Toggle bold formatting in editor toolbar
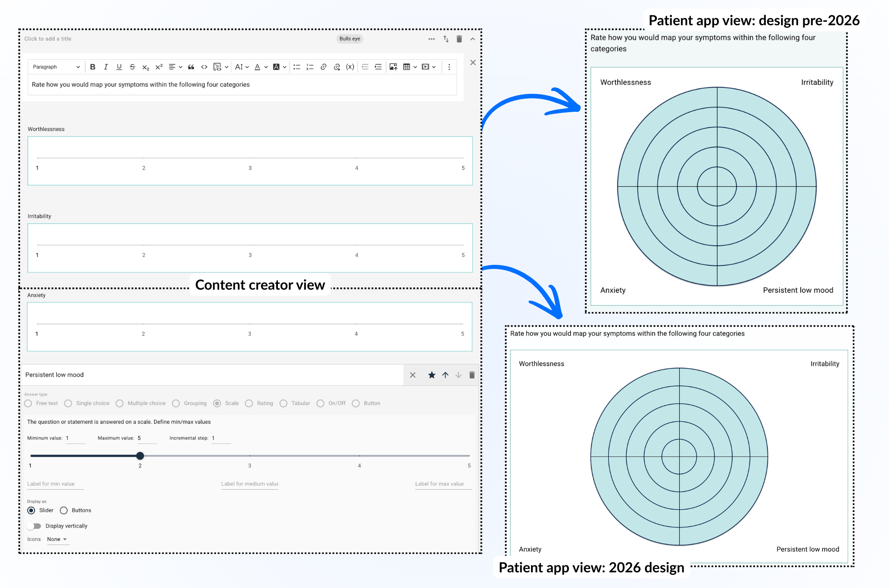Screen dimensions: 889x588 [93, 67]
